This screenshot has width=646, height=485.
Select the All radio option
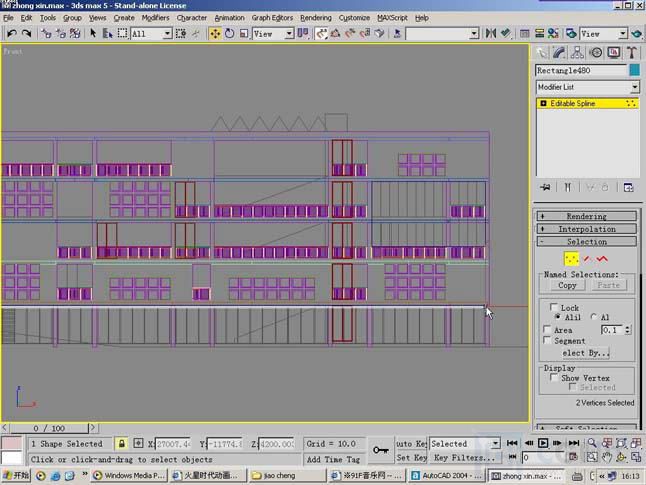tap(594, 317)
